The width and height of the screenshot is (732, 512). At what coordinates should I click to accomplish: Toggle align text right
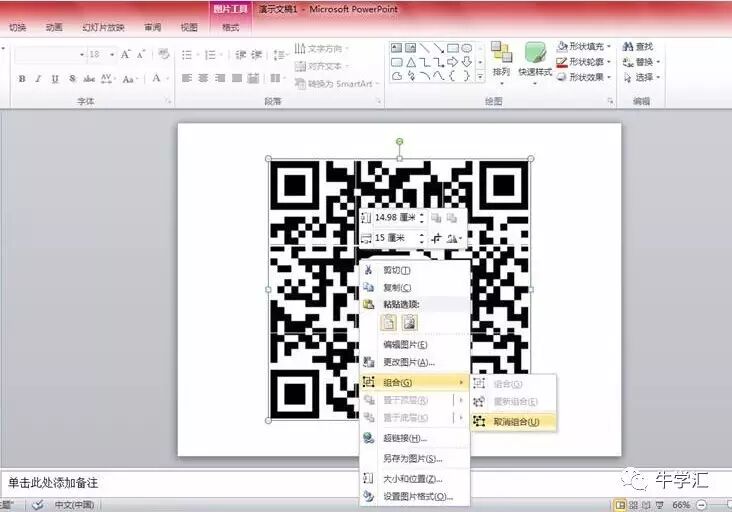click(220, 78)
